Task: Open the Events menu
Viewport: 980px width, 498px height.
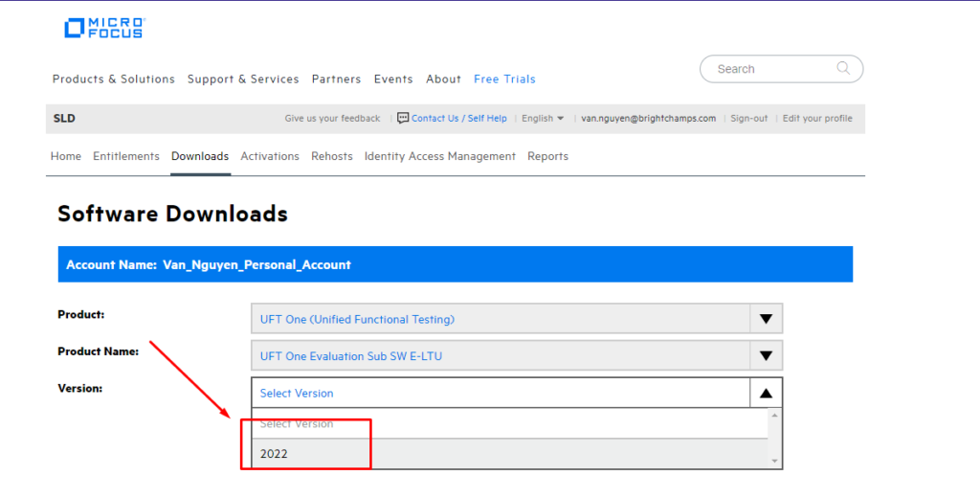Action: coord(393,79)
